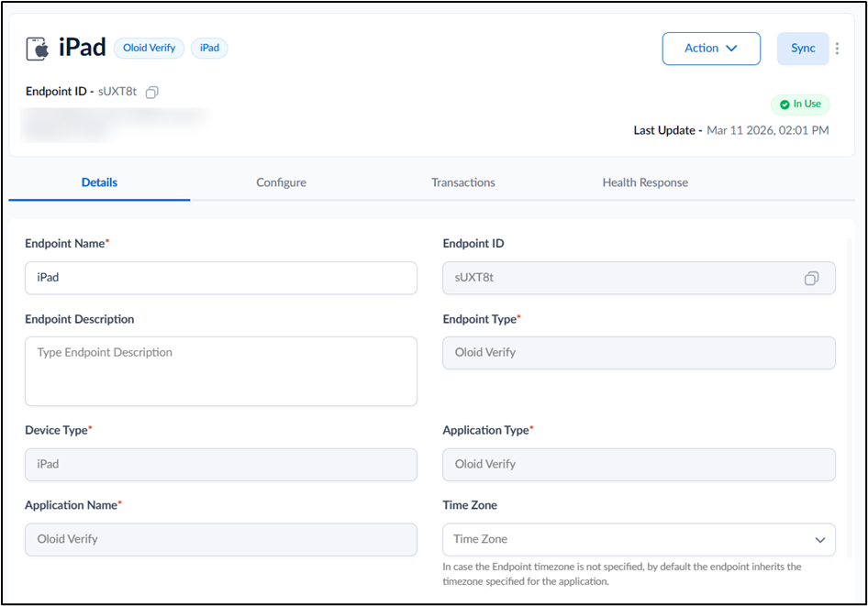This screenshot has height=606, width=868.
Task: Click the Application Type field
Action: (x=639, y=465)
